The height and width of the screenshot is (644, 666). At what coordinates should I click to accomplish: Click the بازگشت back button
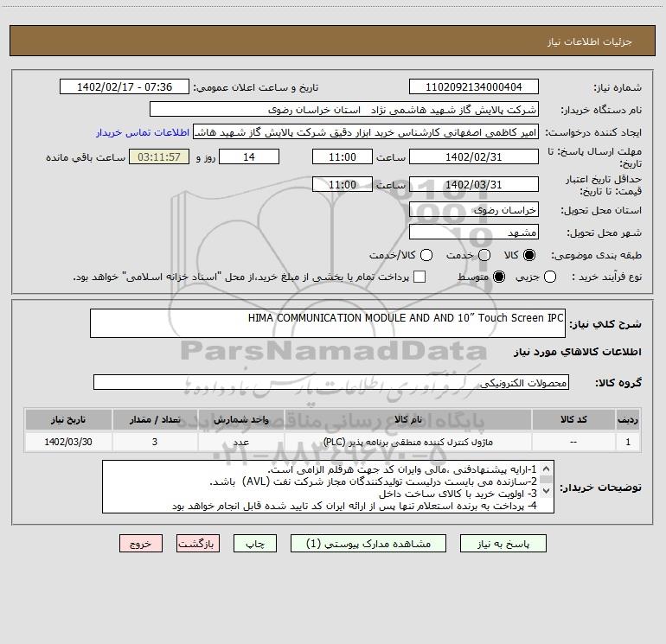coord(198,544)
